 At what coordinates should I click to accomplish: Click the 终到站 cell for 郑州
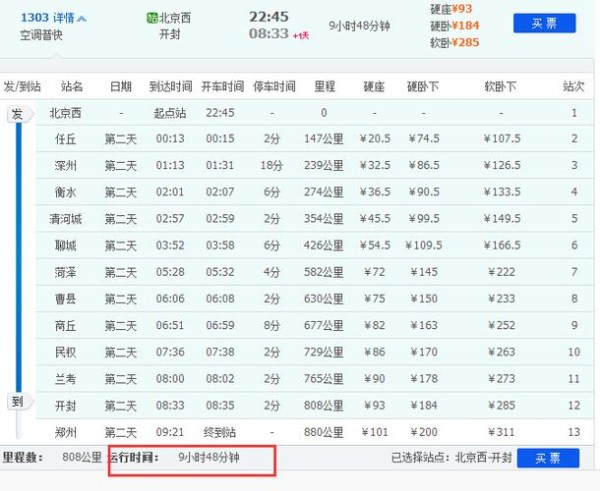(220, 432)
